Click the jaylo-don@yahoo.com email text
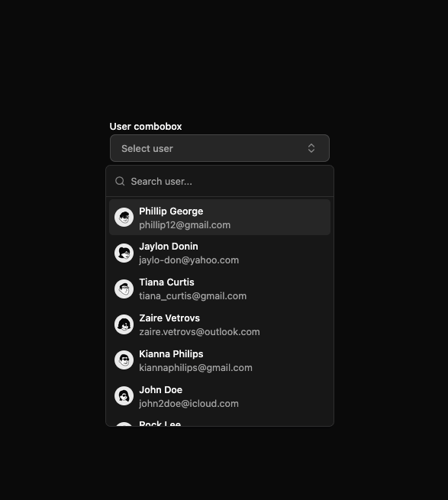Viewport: 448px width, 500px height. click(x=189, y=260)
